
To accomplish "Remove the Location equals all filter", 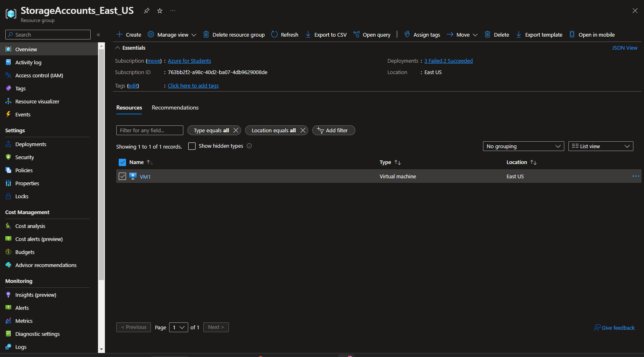I will (x=303, y=130).
